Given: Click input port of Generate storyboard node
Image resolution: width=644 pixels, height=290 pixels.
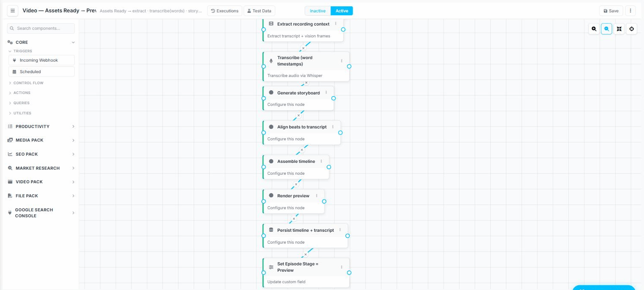Looking at the screenshot, I should click(x=263, y=98).
